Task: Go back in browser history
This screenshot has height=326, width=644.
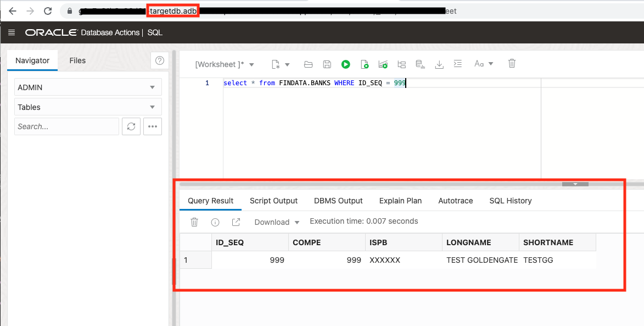Action: click(x=13, y=11)
